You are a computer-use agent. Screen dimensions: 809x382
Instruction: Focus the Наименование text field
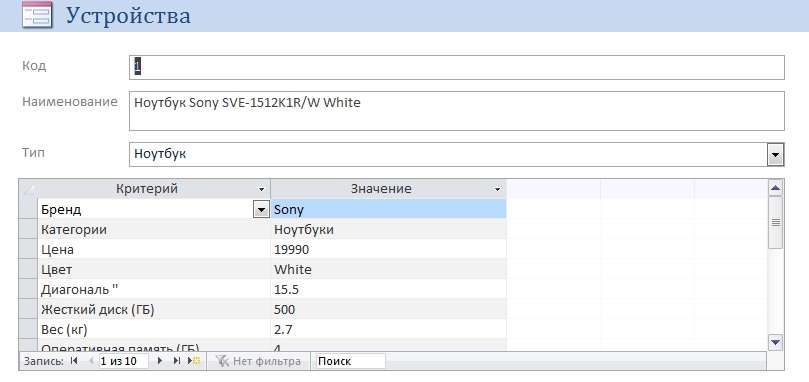tap(457, 111)
